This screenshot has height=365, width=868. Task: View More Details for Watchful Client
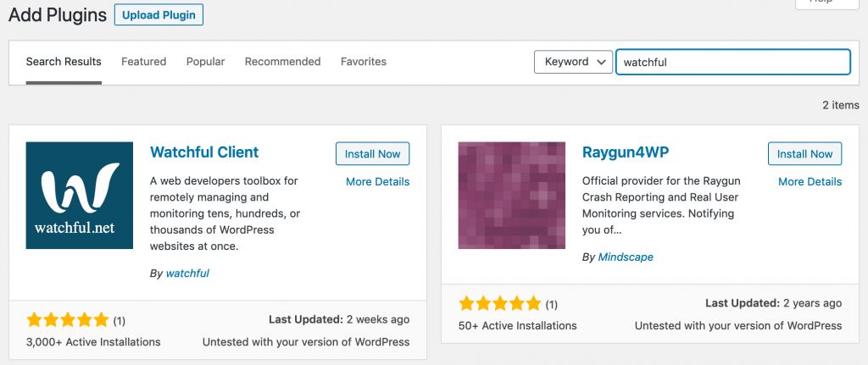(377, 181)
